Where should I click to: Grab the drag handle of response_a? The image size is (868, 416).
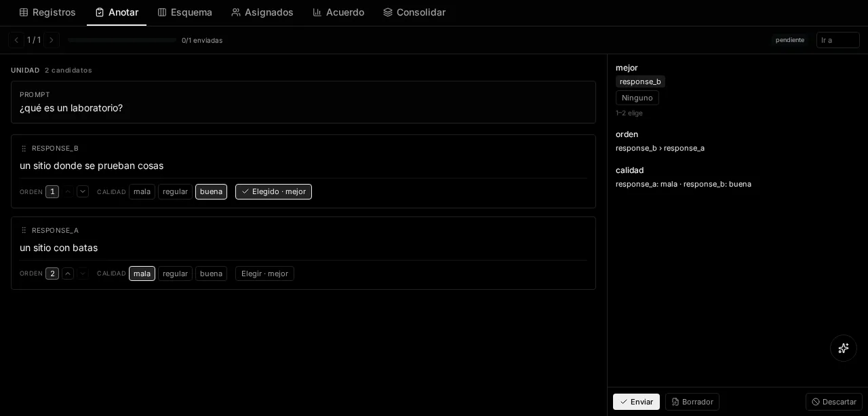pyautogui.click(x=24, y=230)
